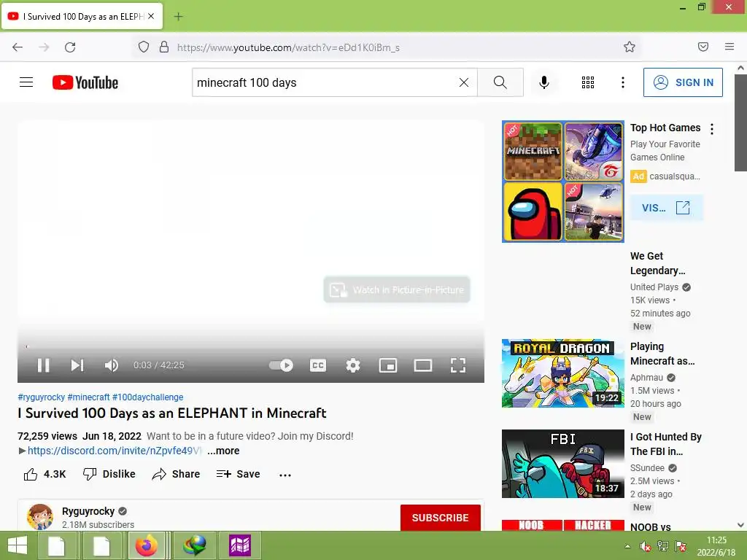Like the video (4.3K)
The width and height of the screenshot is (747, 560).
[x=44, y=474]
